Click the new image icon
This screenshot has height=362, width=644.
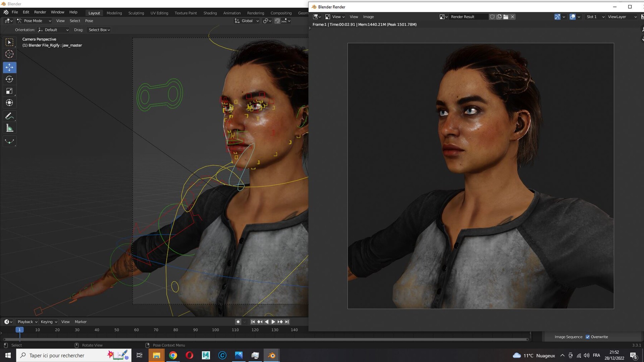pos(499,17)
